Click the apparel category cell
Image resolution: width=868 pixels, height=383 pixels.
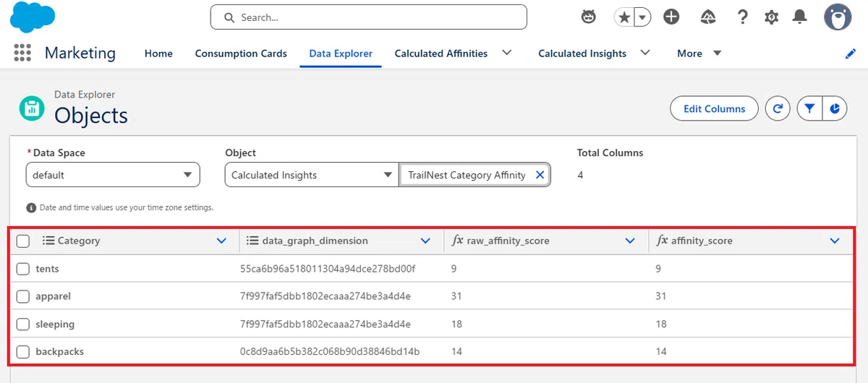[53, 296]
